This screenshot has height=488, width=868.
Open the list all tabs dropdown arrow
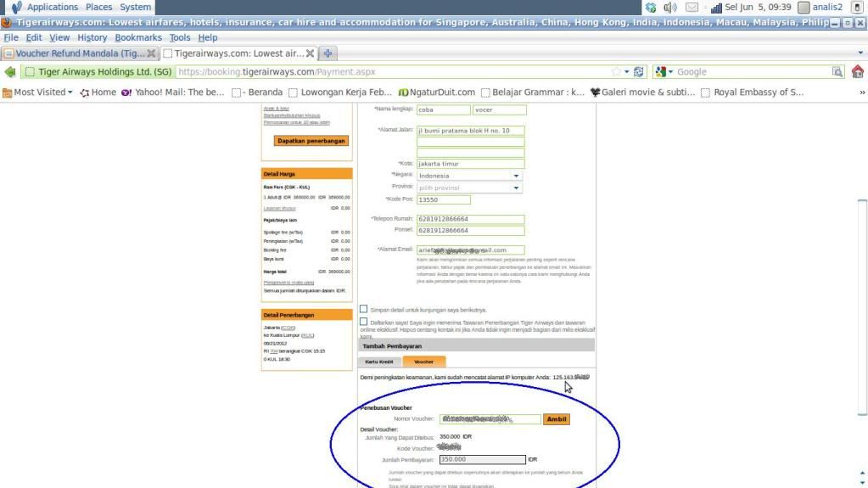click(860, 53)
